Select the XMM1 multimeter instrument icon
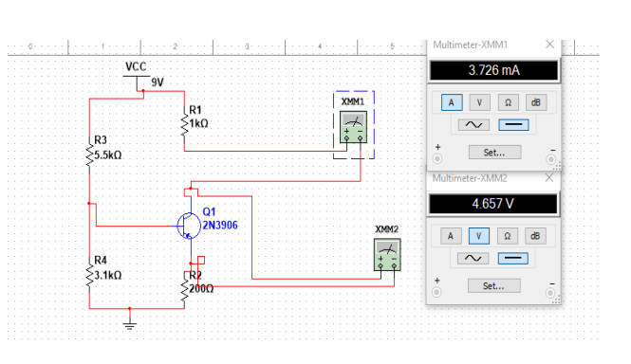Screen dimensions: 631x364 point(353,127)
